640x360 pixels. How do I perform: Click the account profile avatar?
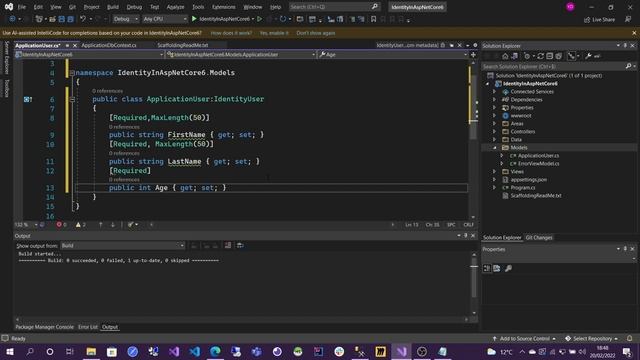point(570,7)
